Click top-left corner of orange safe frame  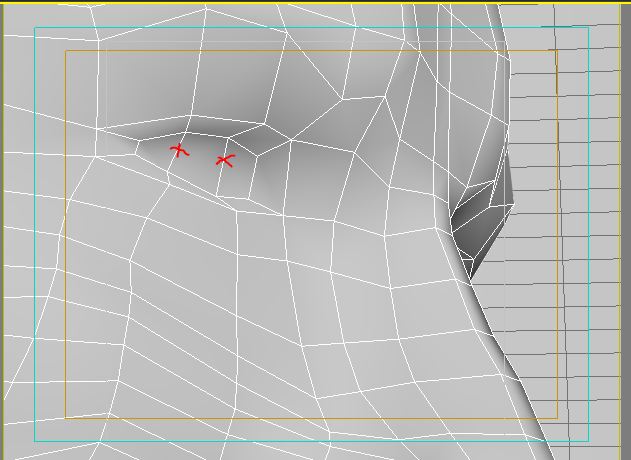click(x=66, y=52)
